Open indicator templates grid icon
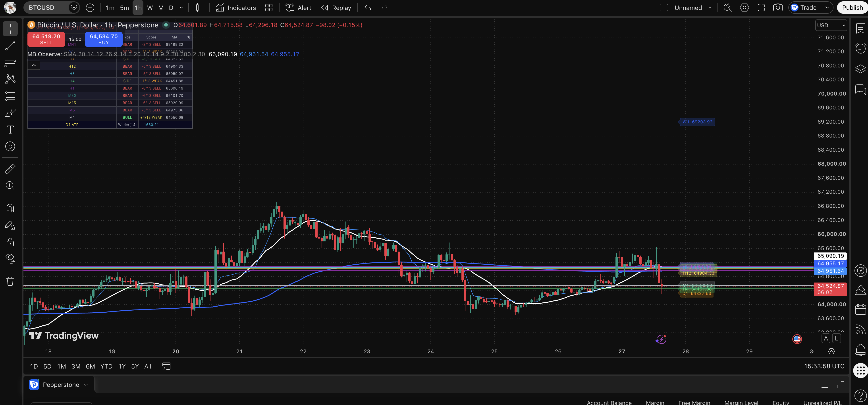This screenshot has width=868, height=405. click(x=269, y=8)
